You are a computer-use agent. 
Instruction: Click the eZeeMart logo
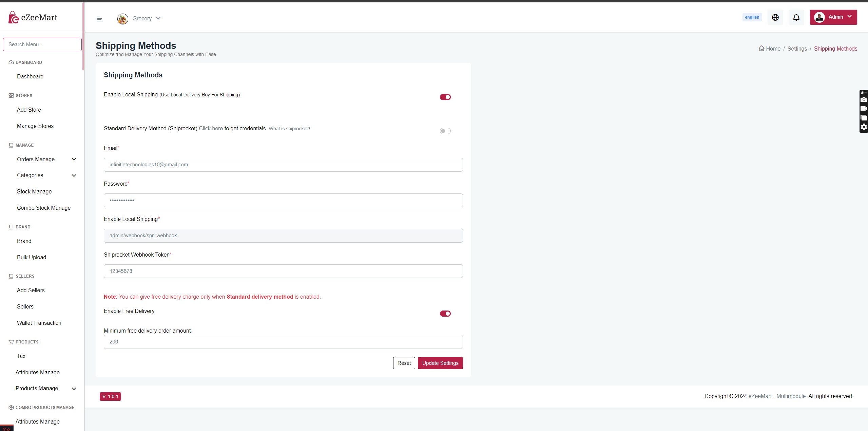[33, 17]
